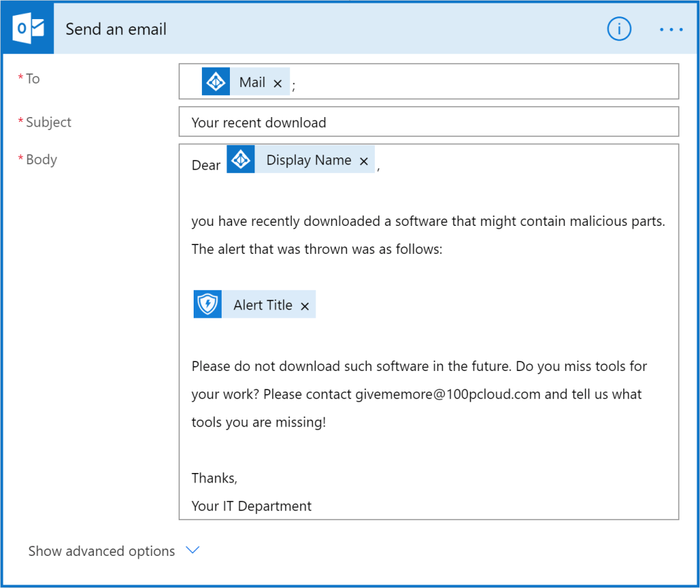700x588 pixels.
Task: Click the shield icon on Alert Title token
Action: 207,305
